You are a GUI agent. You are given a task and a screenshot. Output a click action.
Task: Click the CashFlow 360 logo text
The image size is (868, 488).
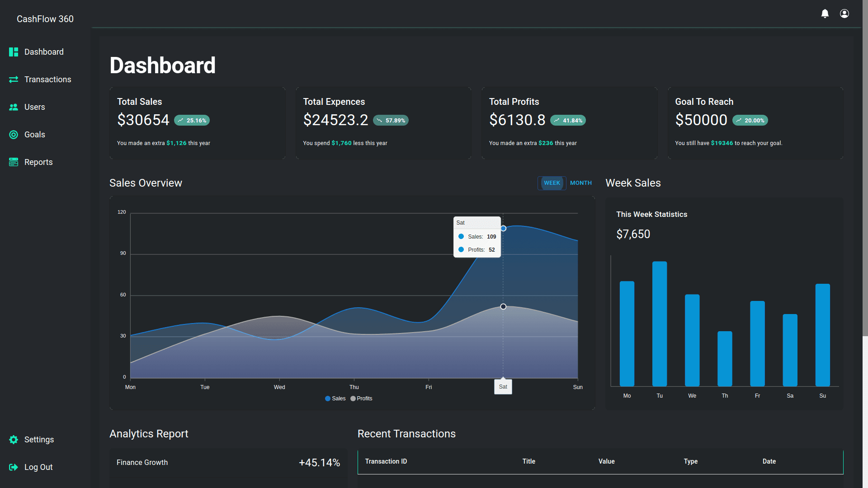[x=45, y=19]
